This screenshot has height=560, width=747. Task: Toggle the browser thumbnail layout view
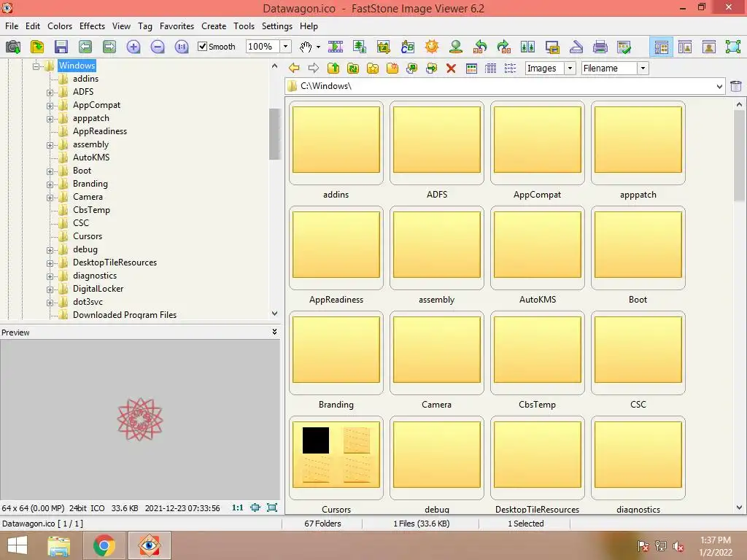click(661, 47)
